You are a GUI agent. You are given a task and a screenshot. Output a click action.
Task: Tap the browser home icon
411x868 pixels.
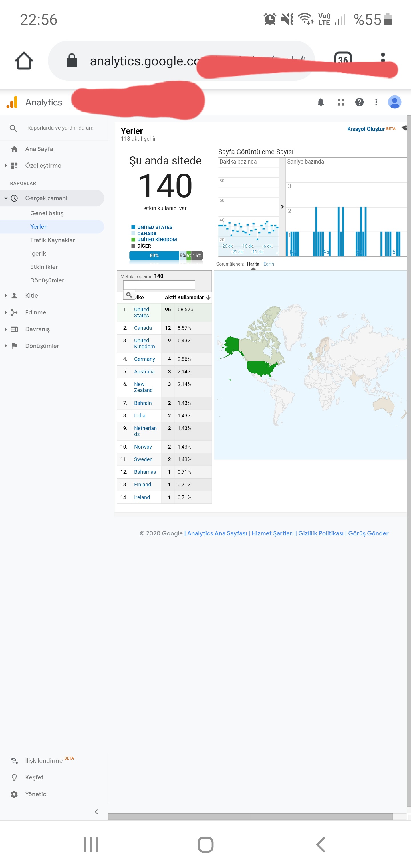coord(24,61)
